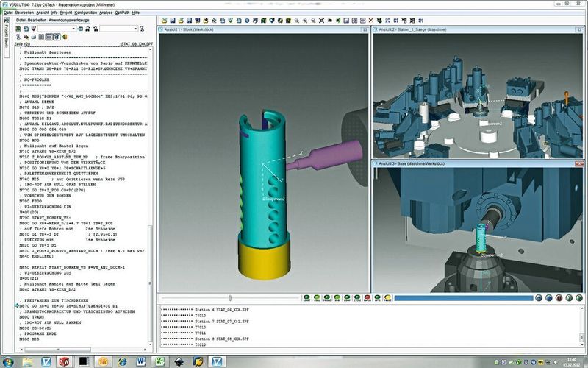The height and width of the screenshot is (368, 588).
Task: Click the open project folder icon
Action: point(181,21)
